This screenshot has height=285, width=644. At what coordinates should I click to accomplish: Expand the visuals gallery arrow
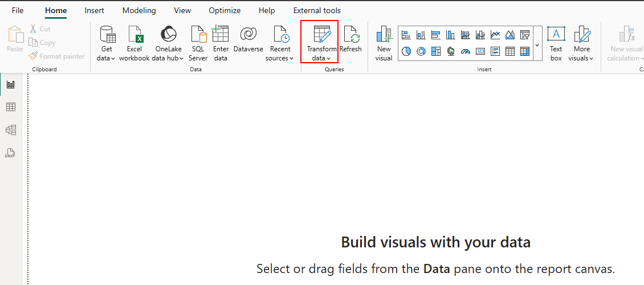pyautogui.click(x=537, y=45)
